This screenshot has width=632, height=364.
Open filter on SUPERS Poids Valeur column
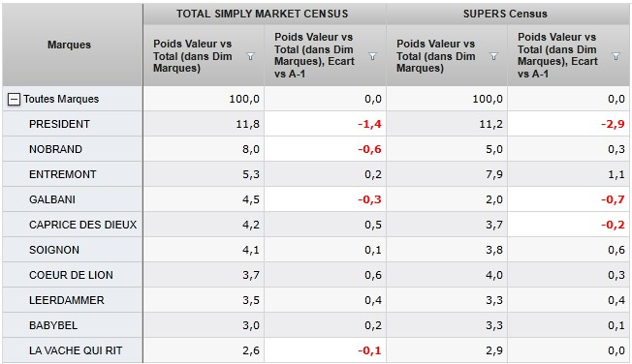(x=493, y=56)
